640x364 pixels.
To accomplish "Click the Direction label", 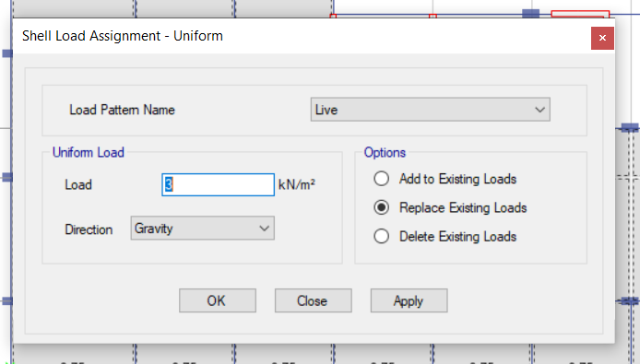I will (89, 229).
